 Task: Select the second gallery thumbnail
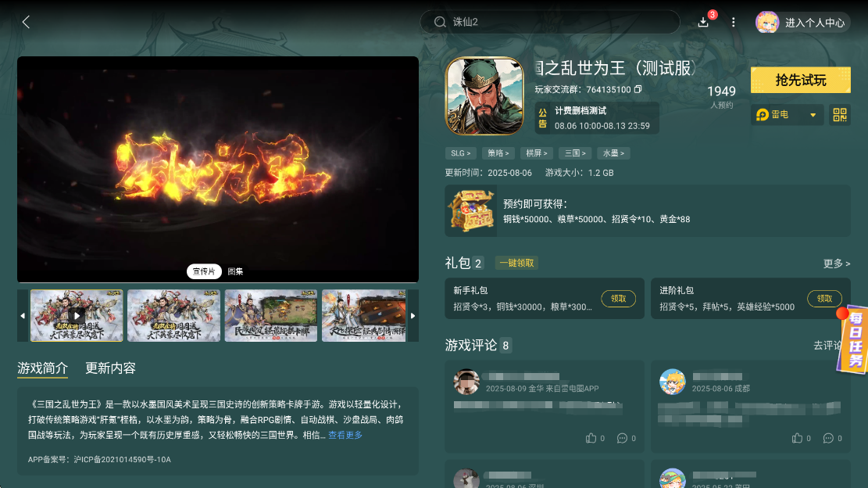point(173,315)
